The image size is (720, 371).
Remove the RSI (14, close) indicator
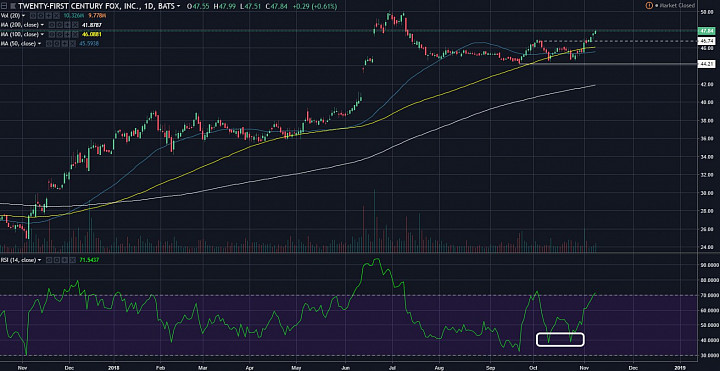pyautogui.click(x=73, y=260)
